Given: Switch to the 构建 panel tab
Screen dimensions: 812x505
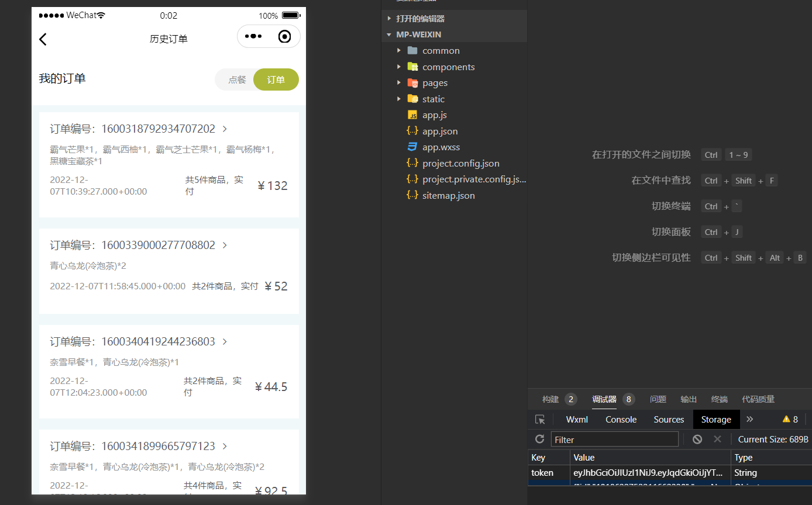Looking at the screenshot, I should coord(550,399).
